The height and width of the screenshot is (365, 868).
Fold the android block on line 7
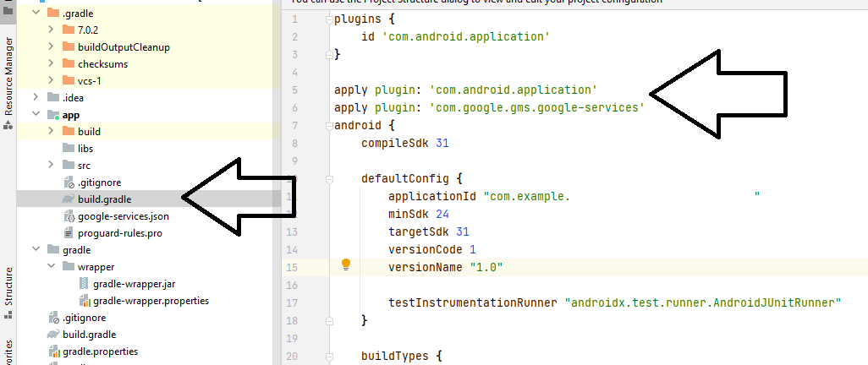tap(329, 126)
